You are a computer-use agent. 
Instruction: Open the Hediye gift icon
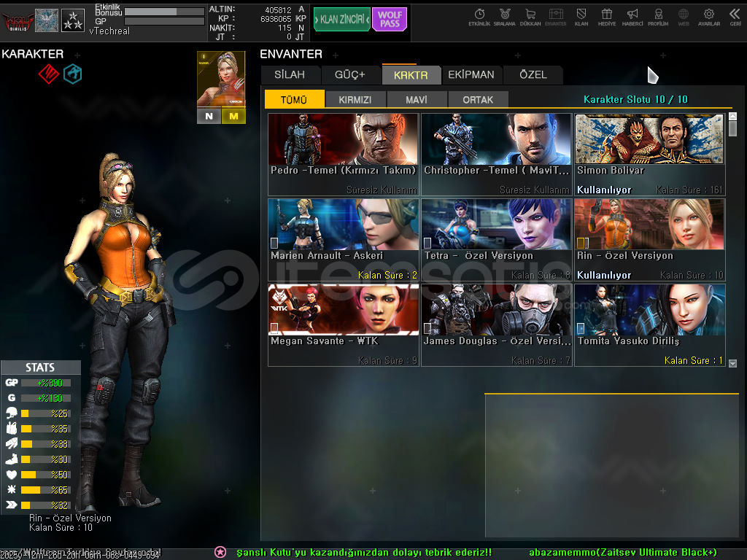tap(607, 17)
